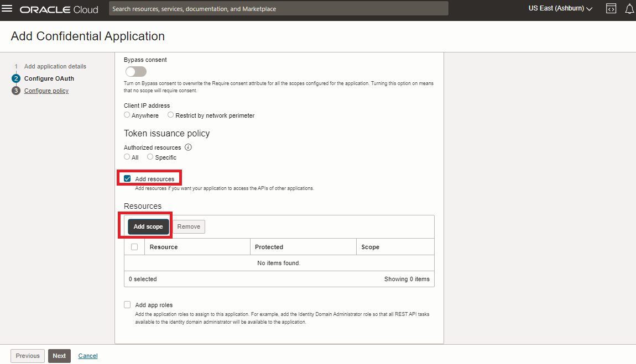Expand the US East (Ashburn) region dropdown
Image resolution: width=636 pixels, height=364 pixels.
560,9
